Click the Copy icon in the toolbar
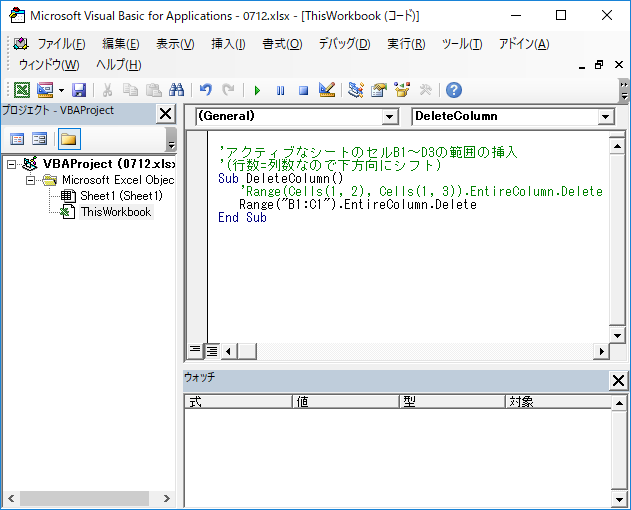Image resolution: width=631 pixels, height=510 pixels. [x=130, y=90]
